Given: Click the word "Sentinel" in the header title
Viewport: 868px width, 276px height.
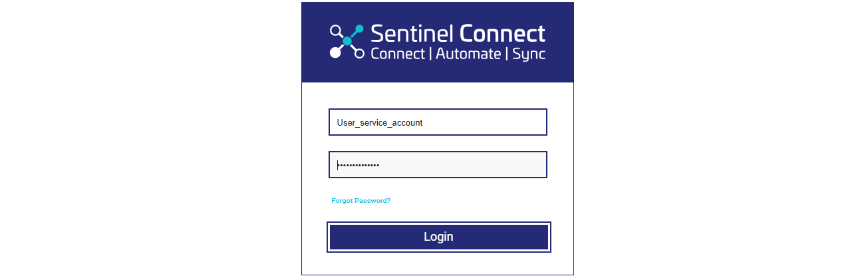Looking at the screenshot, I should (412, 33).
